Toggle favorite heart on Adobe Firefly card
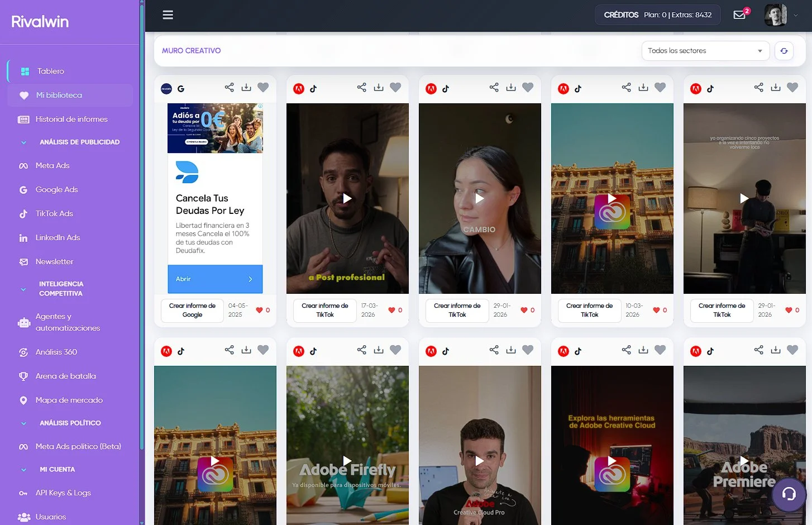The image size is (812, 525). (x=395, y=350)
